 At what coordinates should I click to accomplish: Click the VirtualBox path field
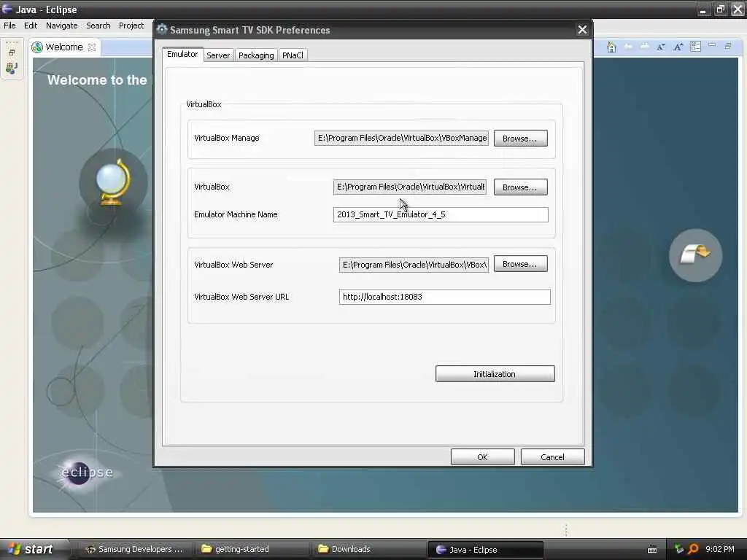(x=410, y=187)
